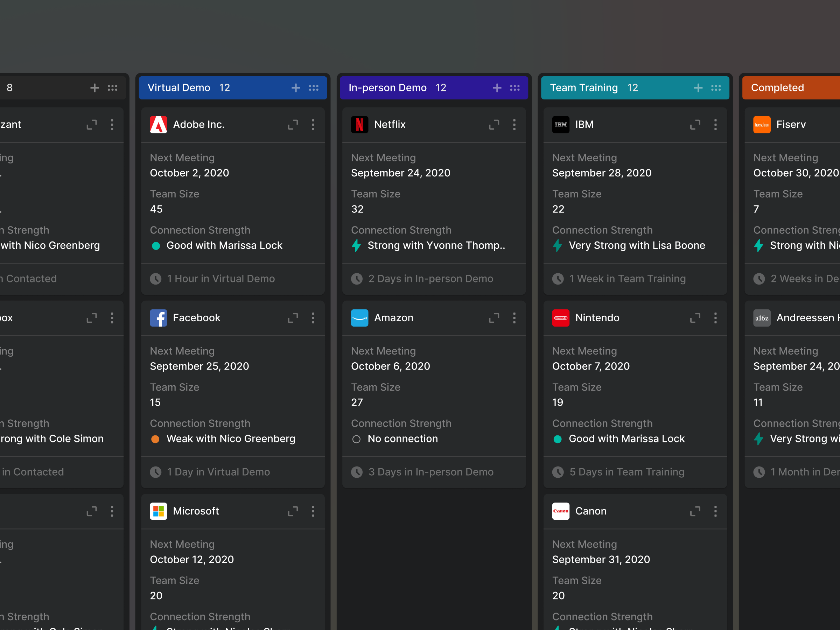Open Canon card more options menu
Screen dimensions: 840x630
point(716,511)
